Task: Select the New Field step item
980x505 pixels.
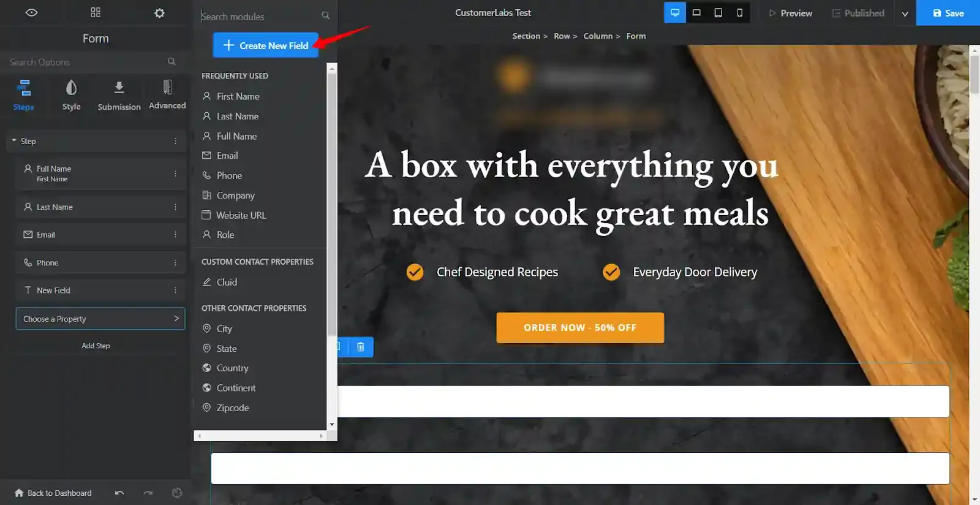Action: tap(100, 290)
